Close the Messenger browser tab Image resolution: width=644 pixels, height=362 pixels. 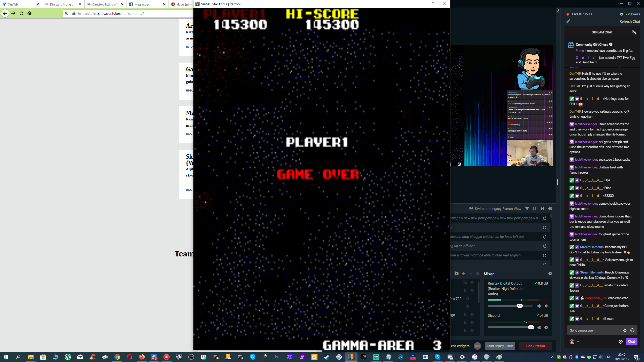point(164,4)
